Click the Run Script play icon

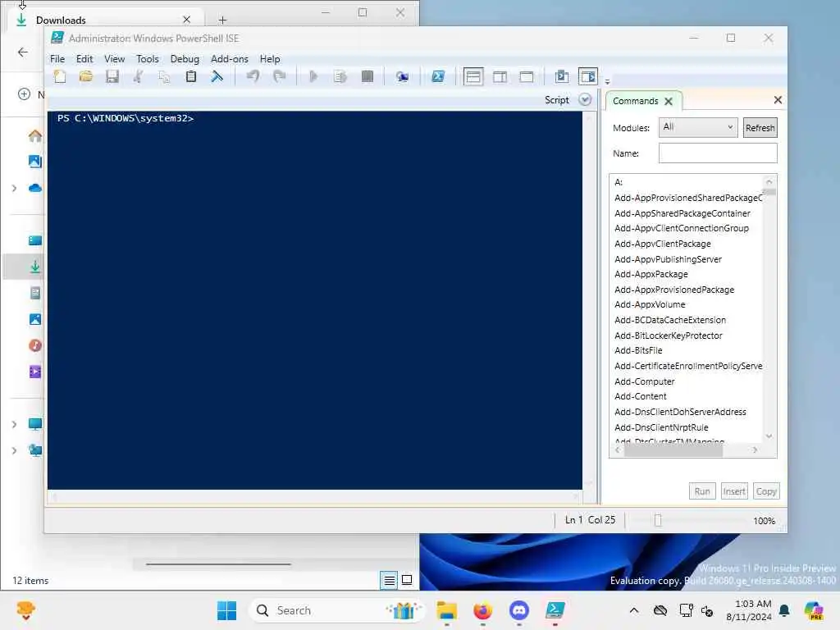point(314,76)
